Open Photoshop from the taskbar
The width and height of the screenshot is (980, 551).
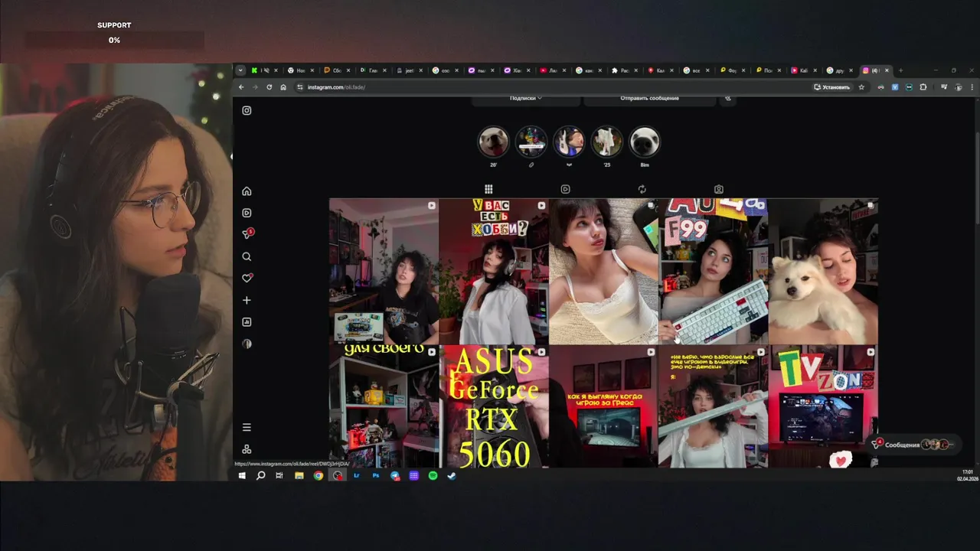pos(376,475)
